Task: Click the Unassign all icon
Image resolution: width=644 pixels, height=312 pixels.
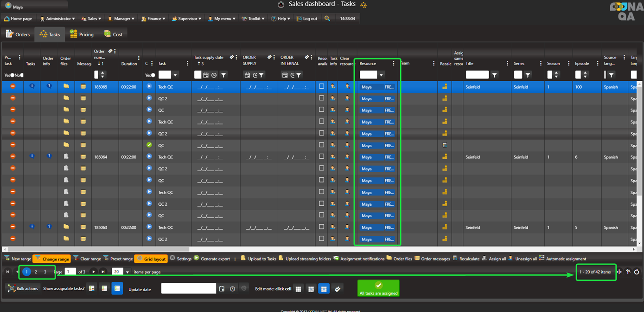Action: [510, 259]
